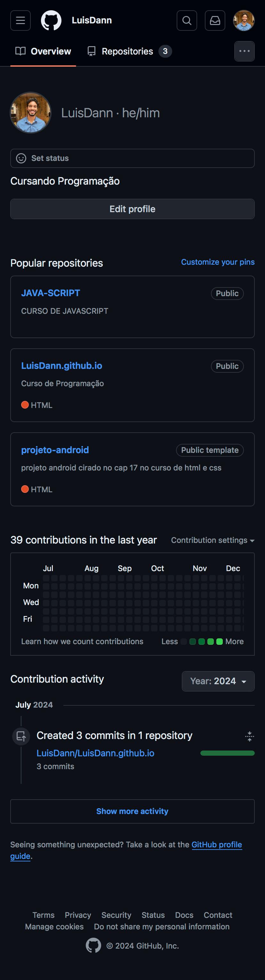The image size is (265, 980).
Task: Toggle the Public badge on JAVA-SCRIPT repository
Action: [x=227, y=293]
